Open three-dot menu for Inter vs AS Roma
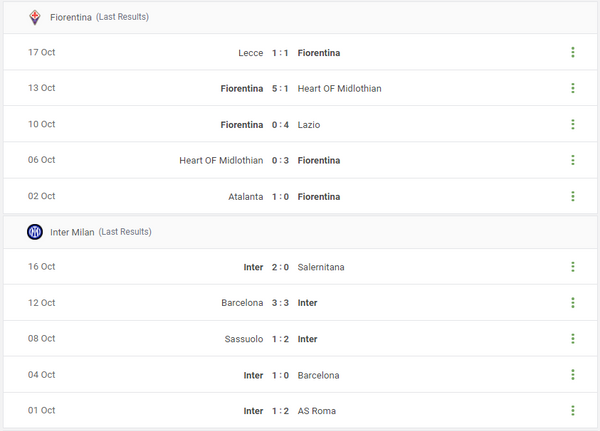The width and height of the screenshot is (600, 431). [x=573, y=410]
